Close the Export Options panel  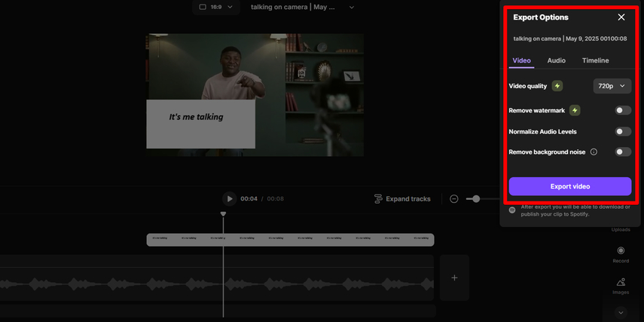621,17
